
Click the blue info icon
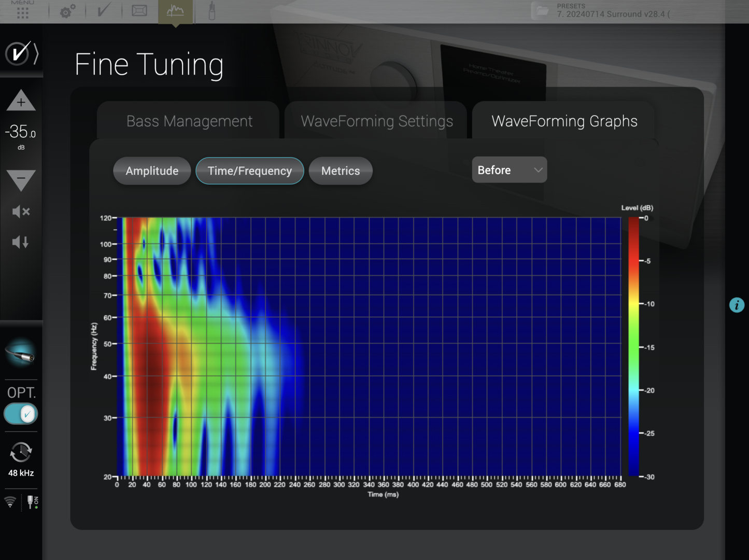737,305
